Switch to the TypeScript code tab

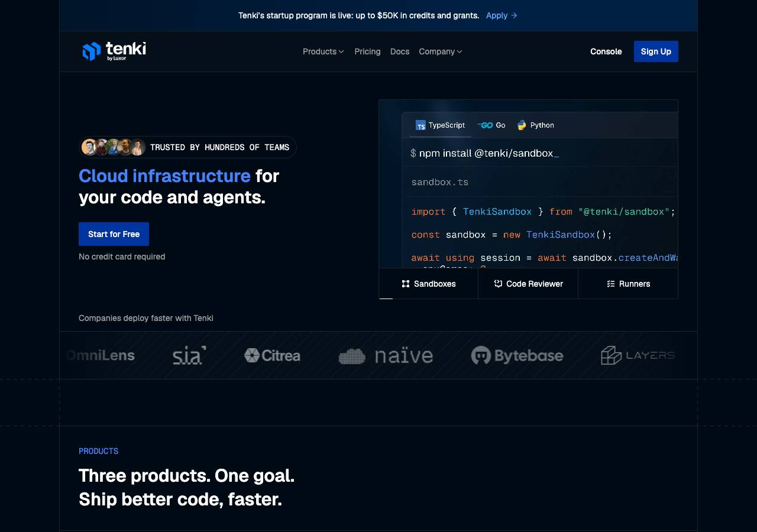tap(440, 125)
